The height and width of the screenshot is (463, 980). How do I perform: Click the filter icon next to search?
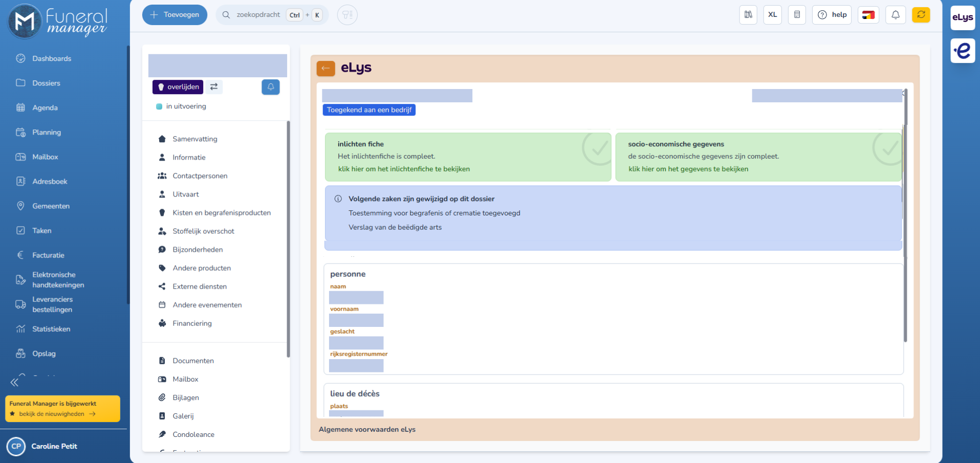pos(347,15)
